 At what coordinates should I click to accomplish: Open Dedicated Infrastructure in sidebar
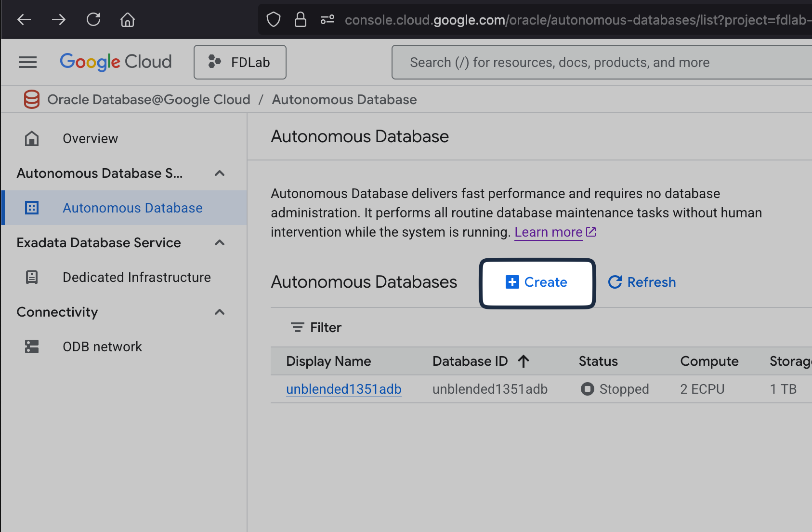[137, 277]
